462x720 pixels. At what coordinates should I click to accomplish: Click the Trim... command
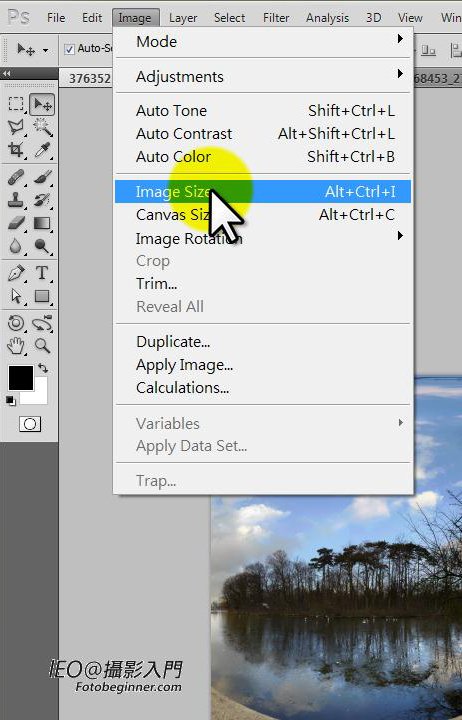pos(157,283)
